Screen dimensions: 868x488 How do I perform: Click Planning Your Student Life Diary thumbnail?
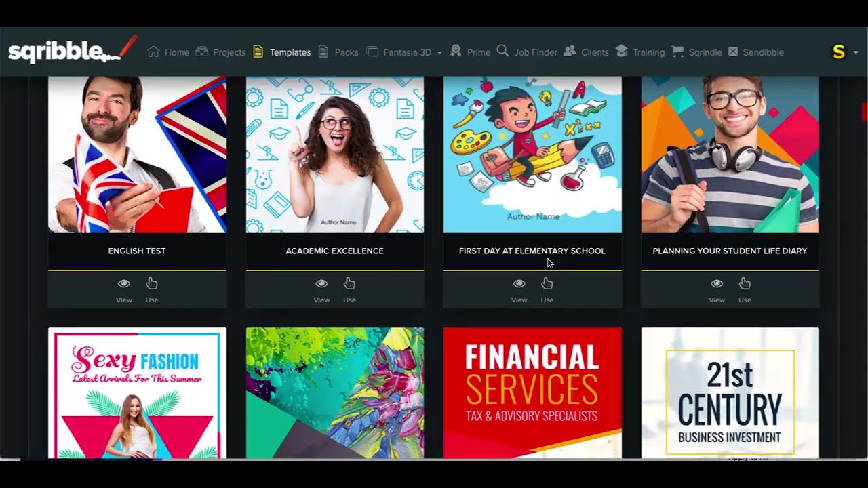click(730, 155)
